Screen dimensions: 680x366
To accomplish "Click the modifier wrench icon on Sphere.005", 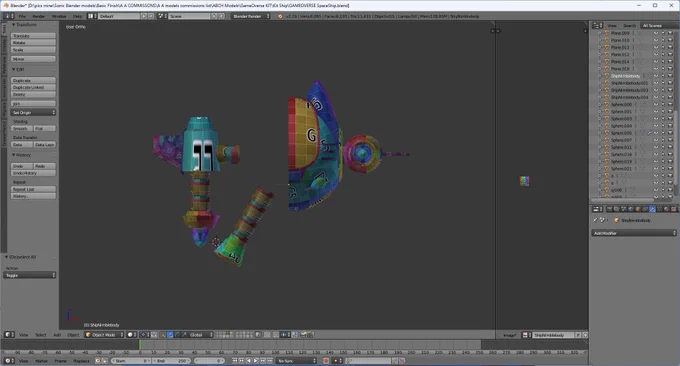I will (649, 133).
